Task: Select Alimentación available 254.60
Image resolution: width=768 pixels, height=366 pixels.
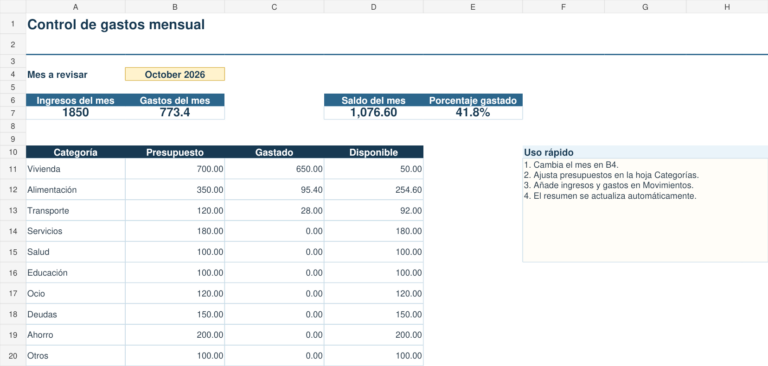Action: (x=373, y=190)
